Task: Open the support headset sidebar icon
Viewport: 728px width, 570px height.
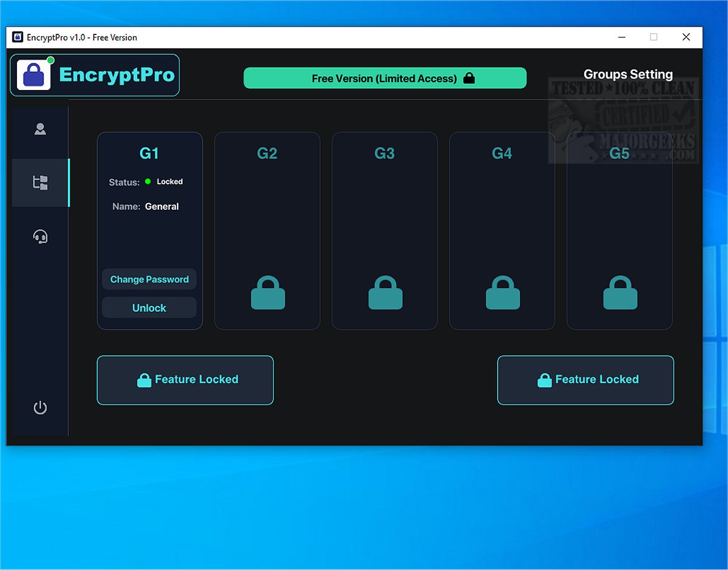Action: pos(40,236)
